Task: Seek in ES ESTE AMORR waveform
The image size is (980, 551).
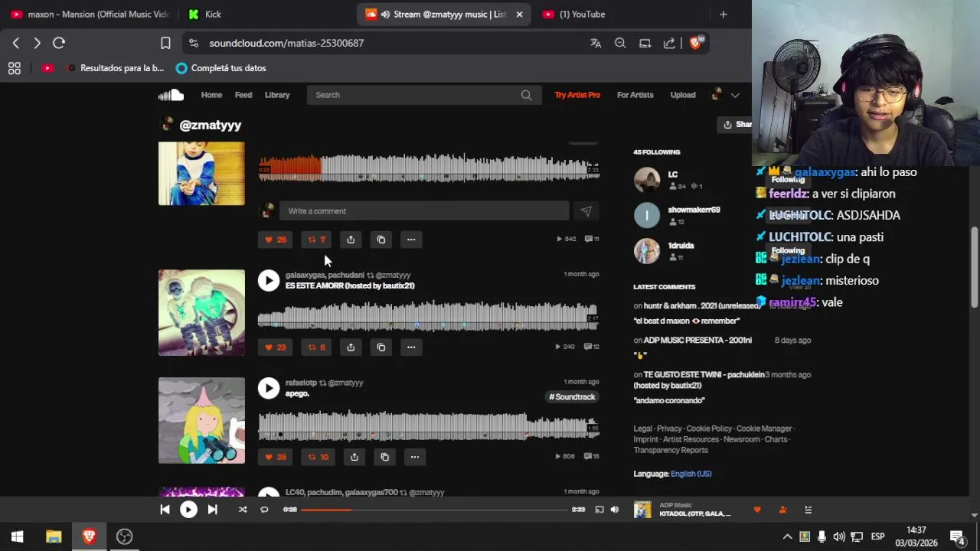Action: (429, 316)
